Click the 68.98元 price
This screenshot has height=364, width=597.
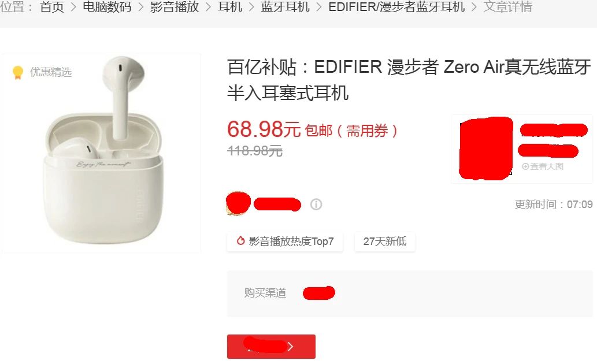click(264, 129)
